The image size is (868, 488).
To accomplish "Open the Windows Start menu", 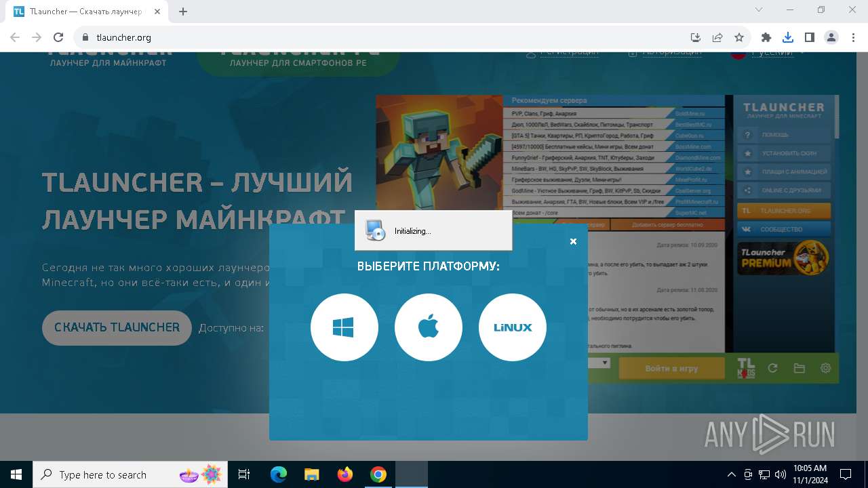I will click(16, 474).
